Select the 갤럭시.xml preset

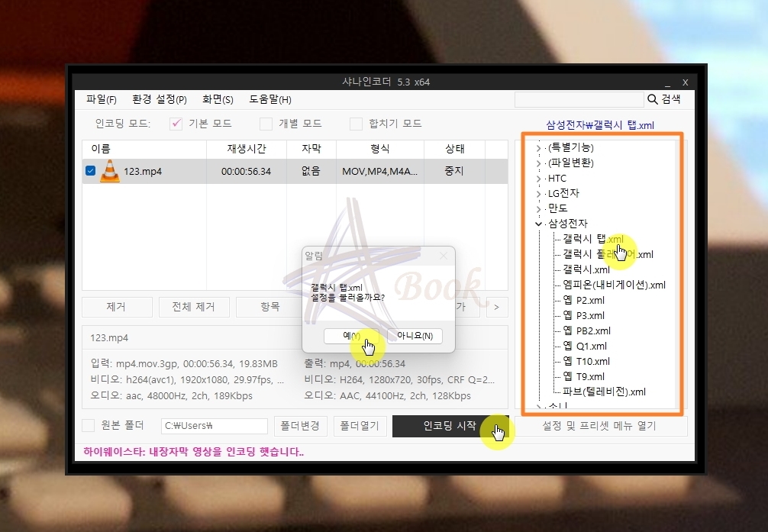click(586, 269)
